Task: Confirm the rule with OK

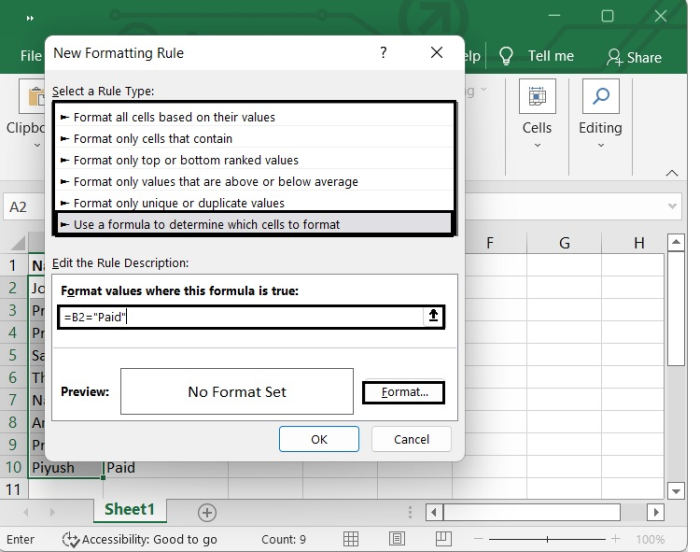Action: point(319,439)
